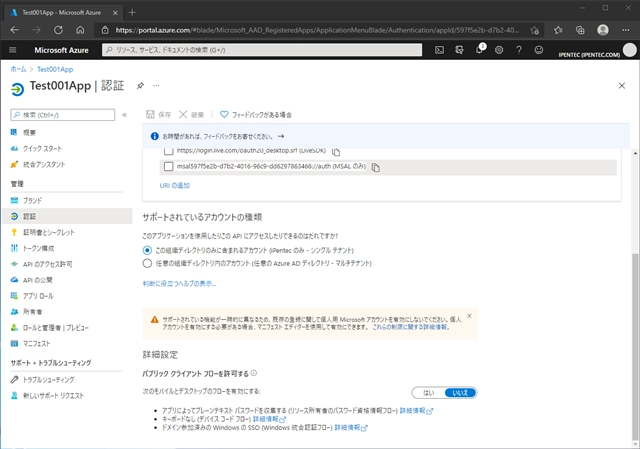Open directory and subscription filter icon
This screenshot has height=449, width=640.
coord(459,50)
